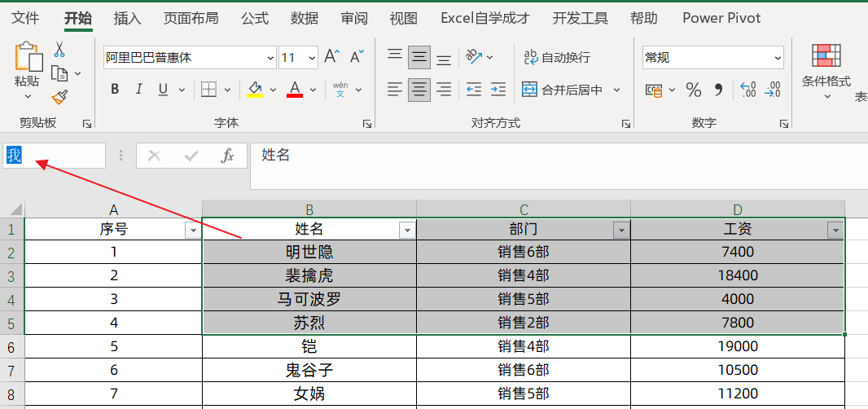Click the Increase Font Size icon
868x409 pixels.
click(x=331, y=57)
